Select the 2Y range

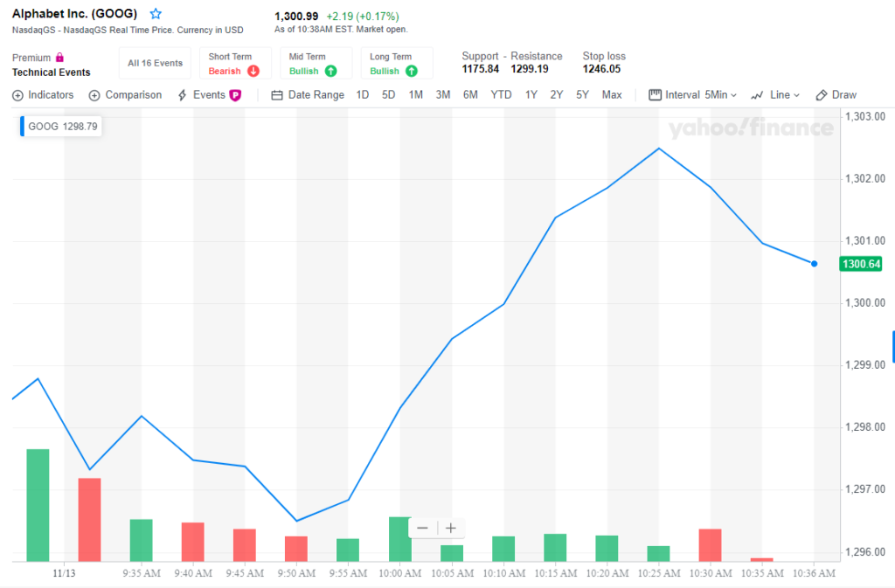(x=557, y=95)
